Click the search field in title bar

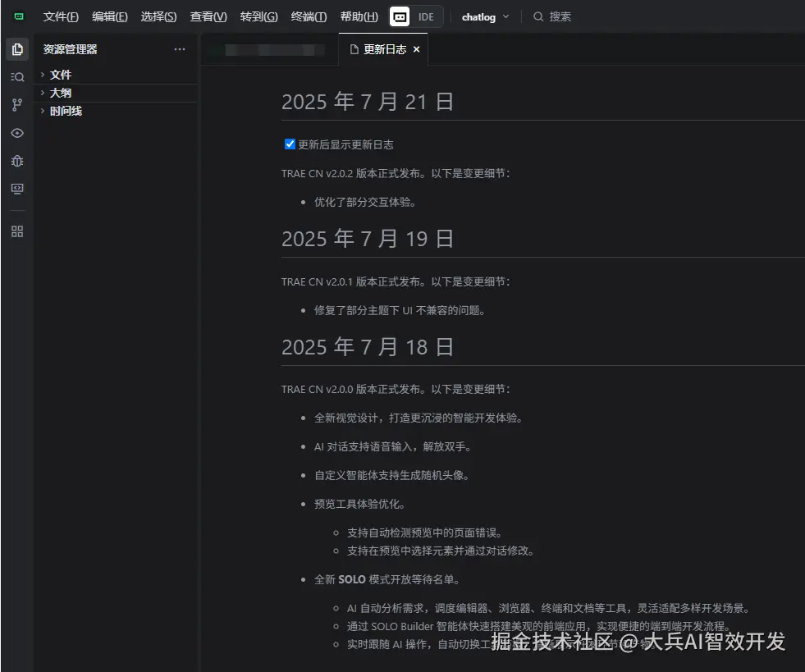(552, 17)
